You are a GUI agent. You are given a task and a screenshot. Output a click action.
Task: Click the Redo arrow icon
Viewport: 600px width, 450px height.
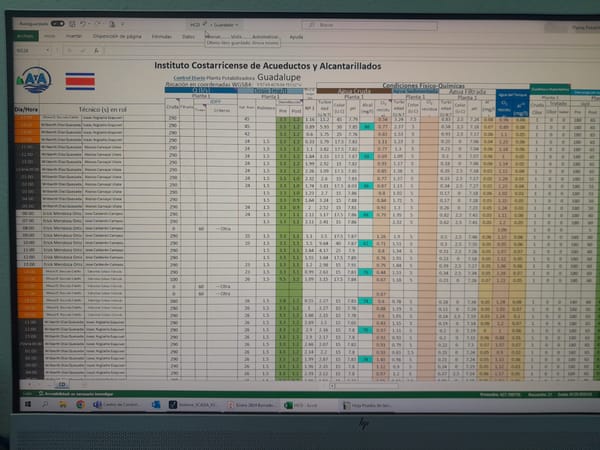[97, 24]
